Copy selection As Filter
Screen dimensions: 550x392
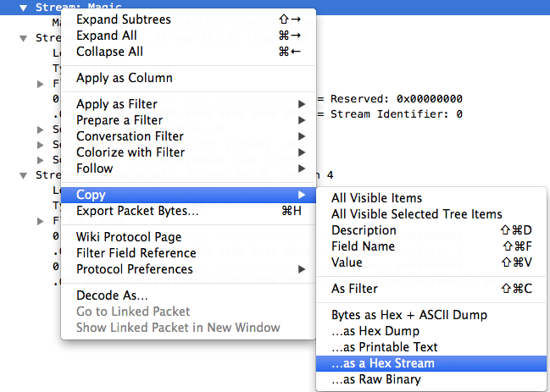tap(431, 289)
